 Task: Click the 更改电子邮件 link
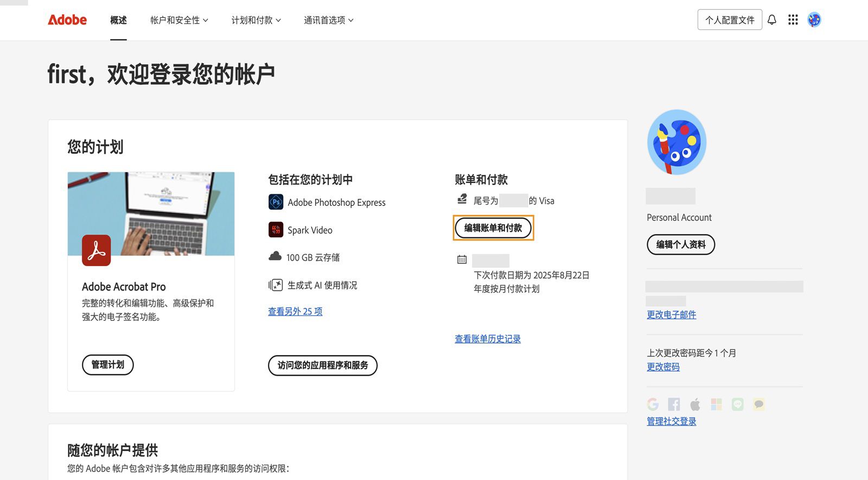tap(671, 314)
